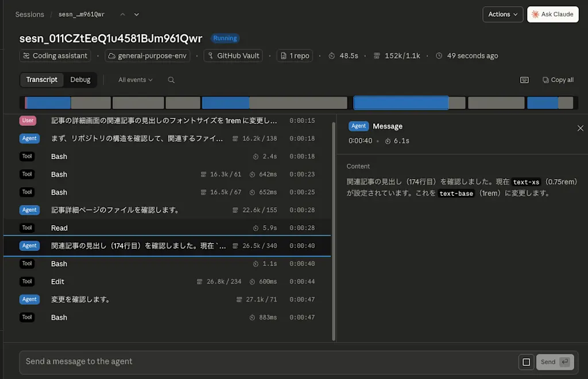Click Copy all
The image size is (588, 379).
[x=558, y=80]
